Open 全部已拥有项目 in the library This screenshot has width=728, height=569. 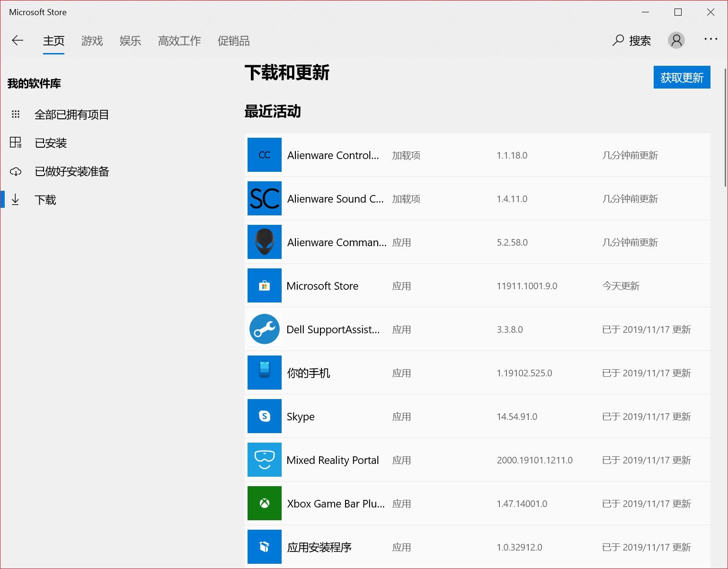click(71, 115)
